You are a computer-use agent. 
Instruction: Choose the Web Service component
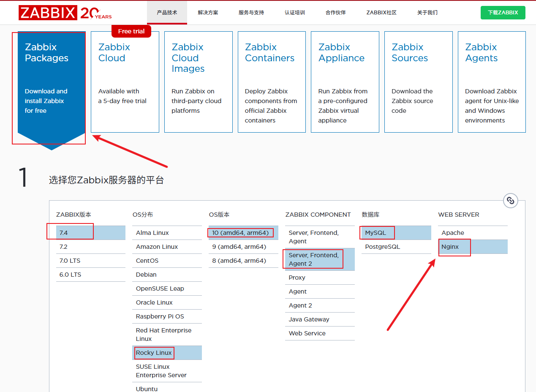click(320, 333)
